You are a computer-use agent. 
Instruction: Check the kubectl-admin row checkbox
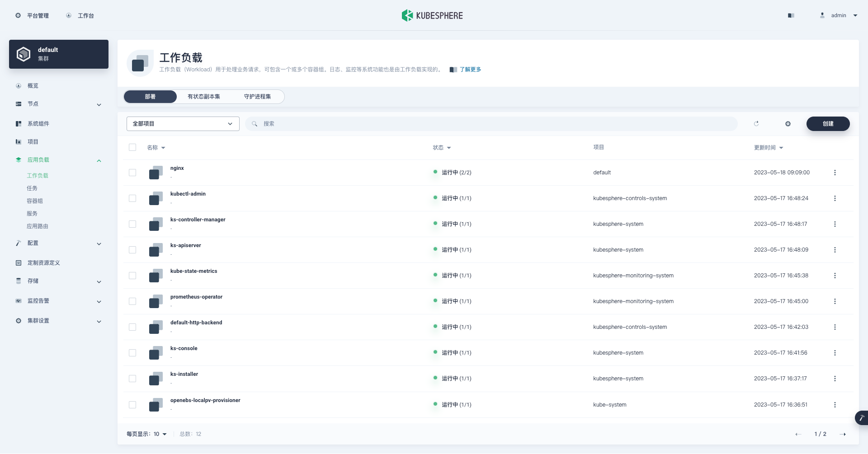[x=132, y=198]
